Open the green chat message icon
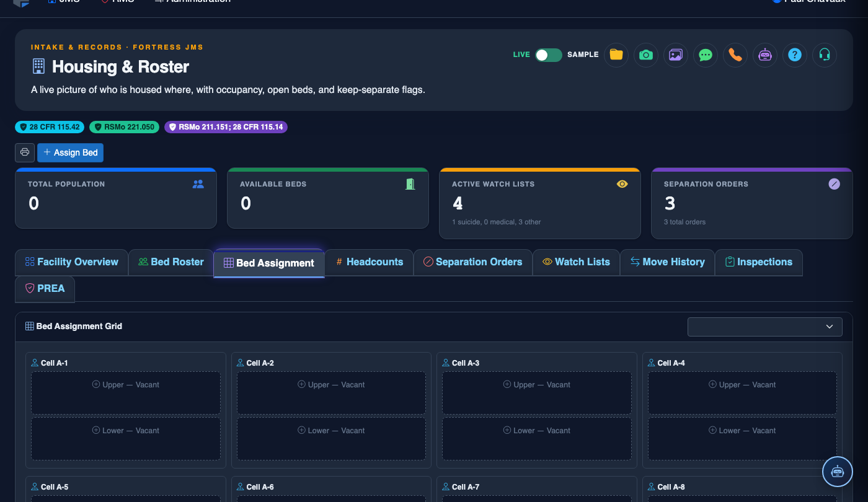Viewport: 868px width, 502px height. (x=706, y=55)
